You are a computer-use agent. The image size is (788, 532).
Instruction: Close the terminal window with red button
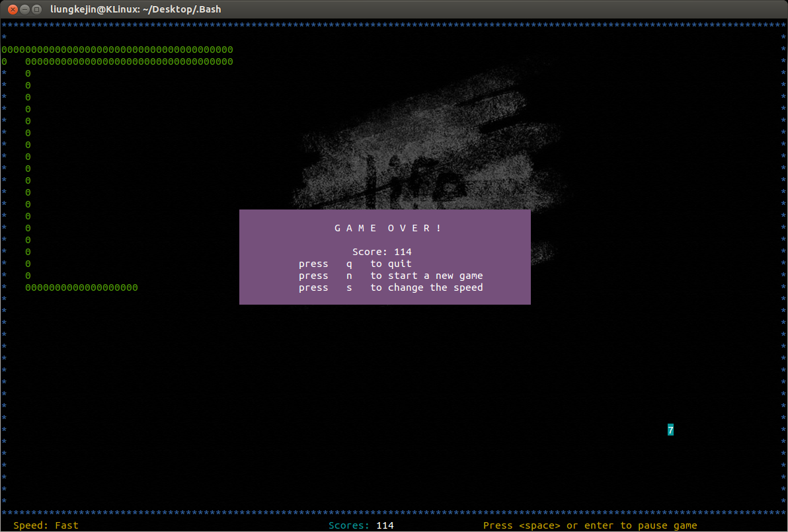12,9
